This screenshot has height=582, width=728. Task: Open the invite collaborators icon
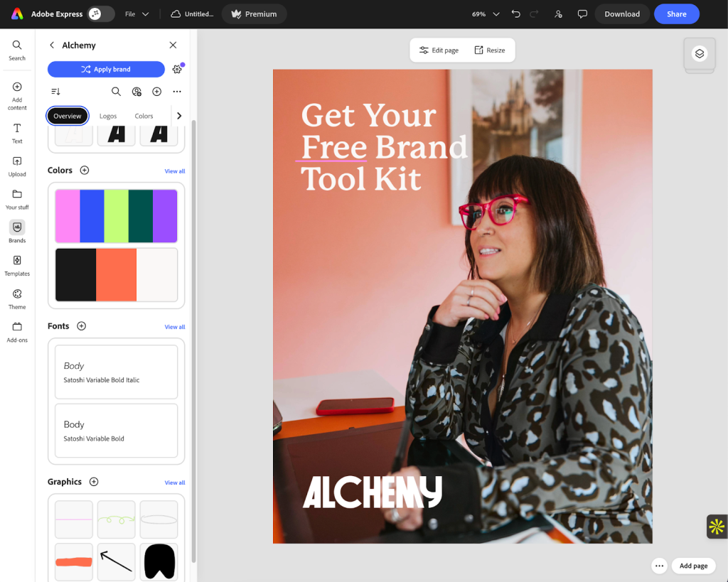pyautogui.click(x=559, y=14)
